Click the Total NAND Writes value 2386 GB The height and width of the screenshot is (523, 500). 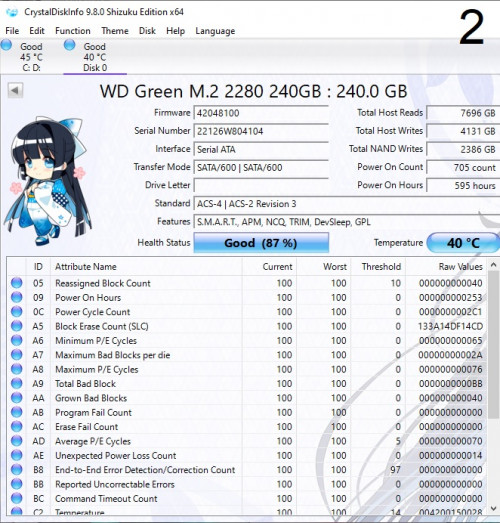coord(463,149)
